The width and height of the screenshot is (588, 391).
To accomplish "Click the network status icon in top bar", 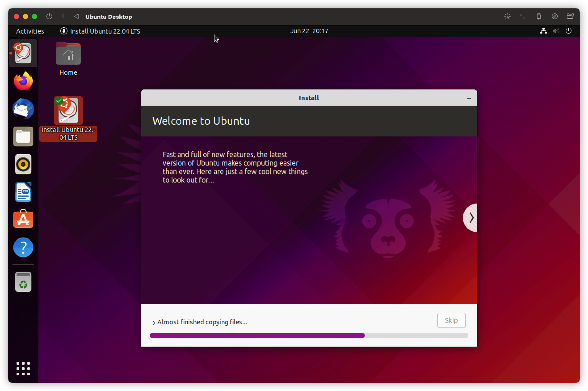I will point(543,31).
